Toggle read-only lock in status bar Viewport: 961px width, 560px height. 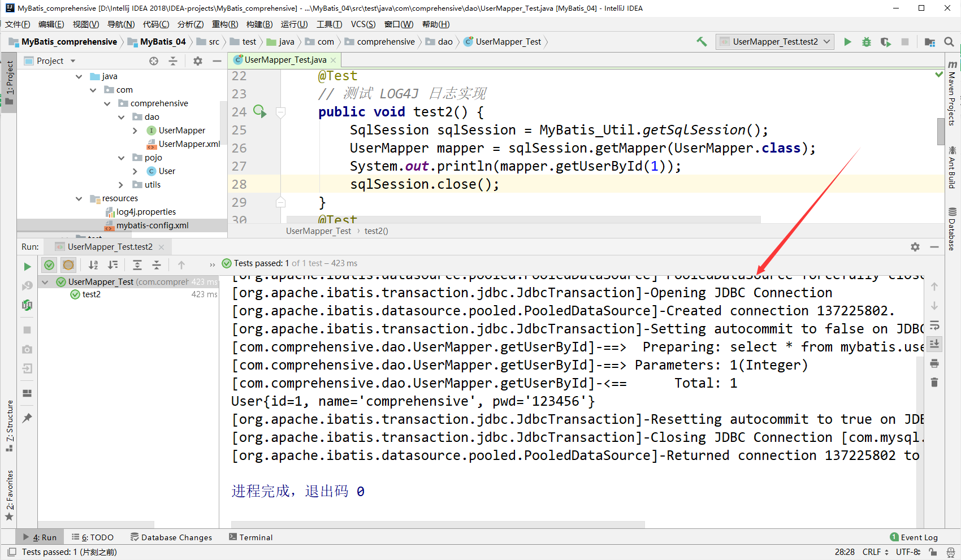[933, 552]
